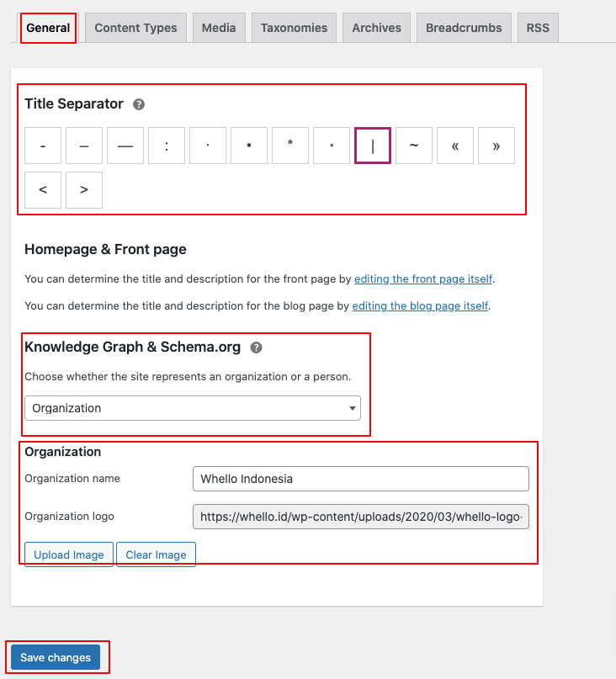
Task: Click the Title Separator help icon
Action: coord(139,104)
